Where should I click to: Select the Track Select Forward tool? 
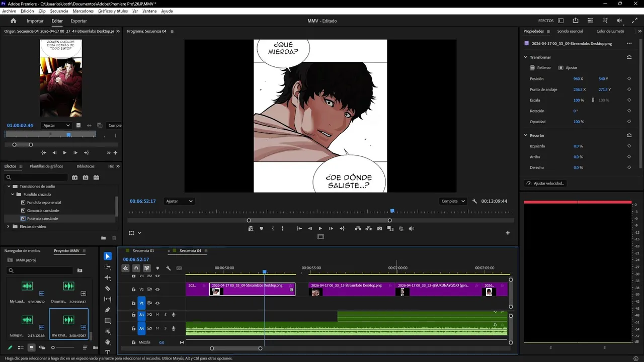108,267
